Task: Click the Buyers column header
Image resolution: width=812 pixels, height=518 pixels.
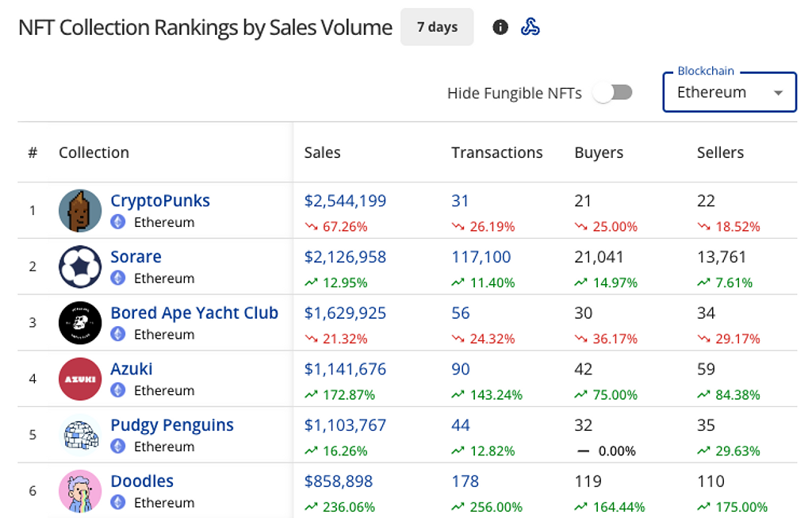Action: click(x=599, y=153)
